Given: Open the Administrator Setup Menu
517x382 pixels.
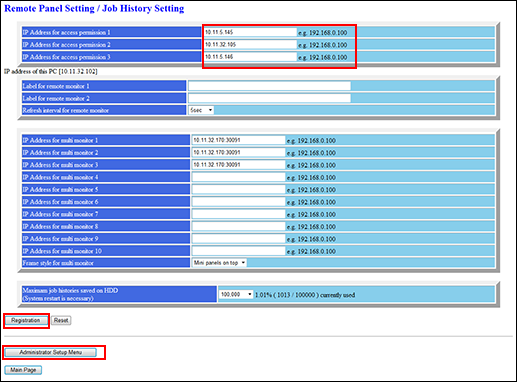Looking at the screenshot, I should click(x=50, y=352).
